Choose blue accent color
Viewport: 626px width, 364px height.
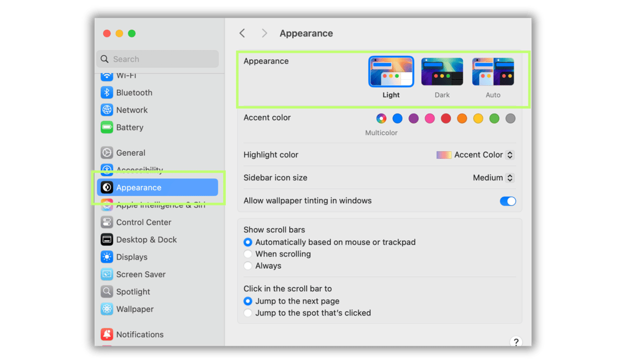pos(398,119)
